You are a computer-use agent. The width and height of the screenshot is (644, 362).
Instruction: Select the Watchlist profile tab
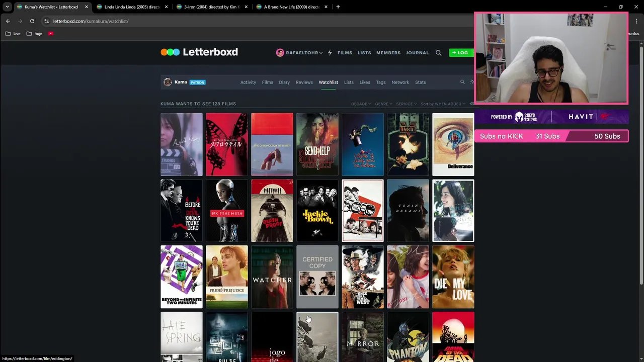tap(328, 82)
